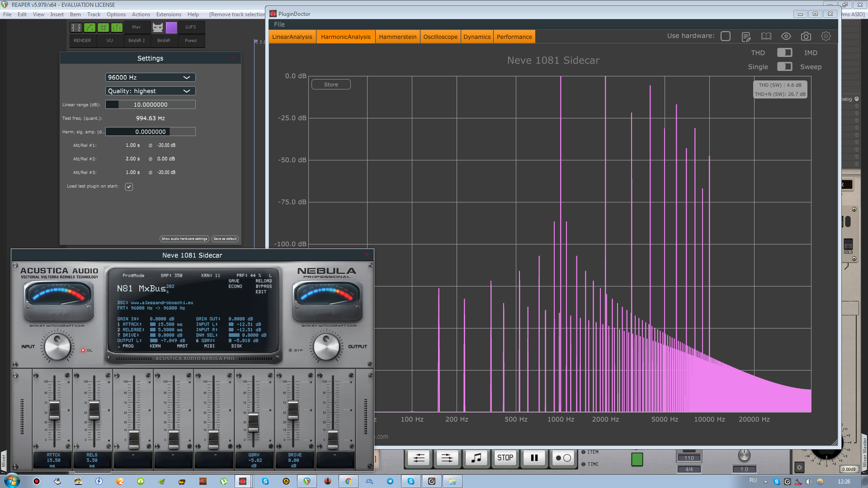Screen dimensions: 868x488
Task: Click the tempo 110 field
Action: click(689, 458)
